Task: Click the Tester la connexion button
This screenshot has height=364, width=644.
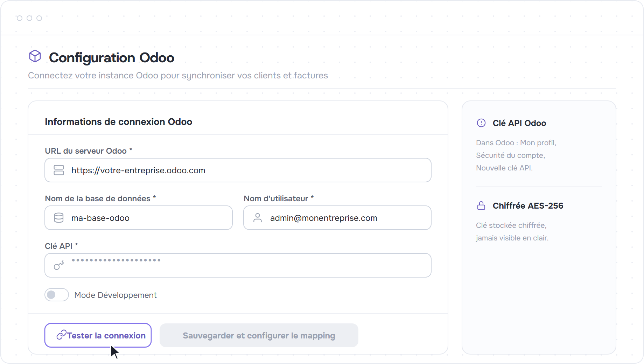Action: pyautogui.click(x=98, y=335)
